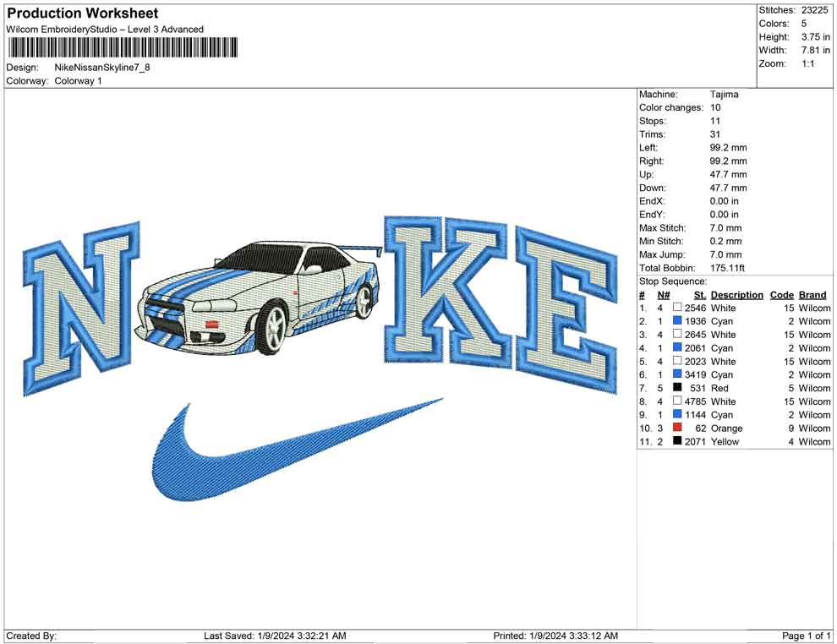
Task: Select the cyan thread swatch at stop 9
Action: (678, 415)
